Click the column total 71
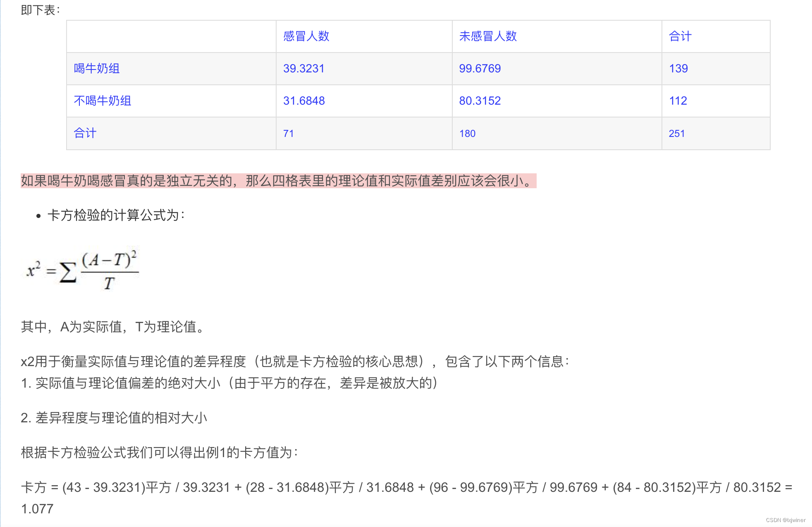This screenshot has width=812, height=527. [x=289, y=134]
